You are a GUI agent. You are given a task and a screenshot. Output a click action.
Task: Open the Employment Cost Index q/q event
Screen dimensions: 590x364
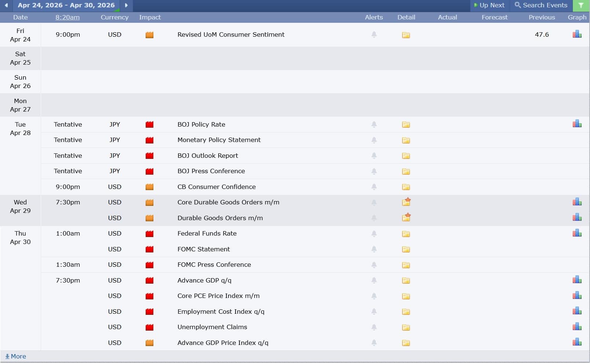click(221, 312)
